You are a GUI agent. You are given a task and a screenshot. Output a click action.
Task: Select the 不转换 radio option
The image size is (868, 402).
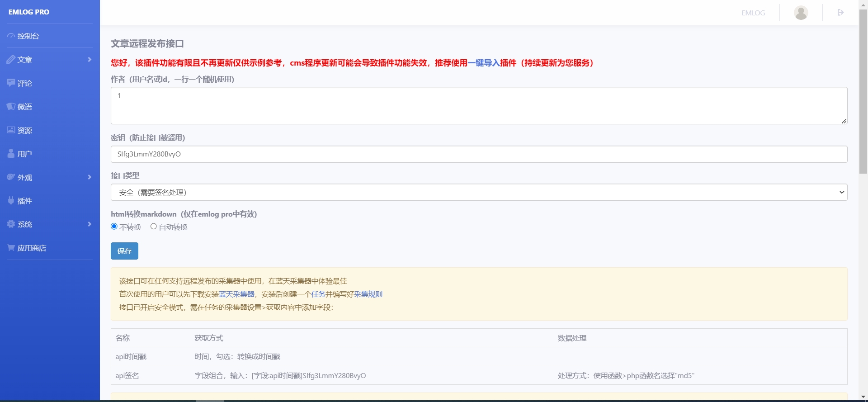114,227
